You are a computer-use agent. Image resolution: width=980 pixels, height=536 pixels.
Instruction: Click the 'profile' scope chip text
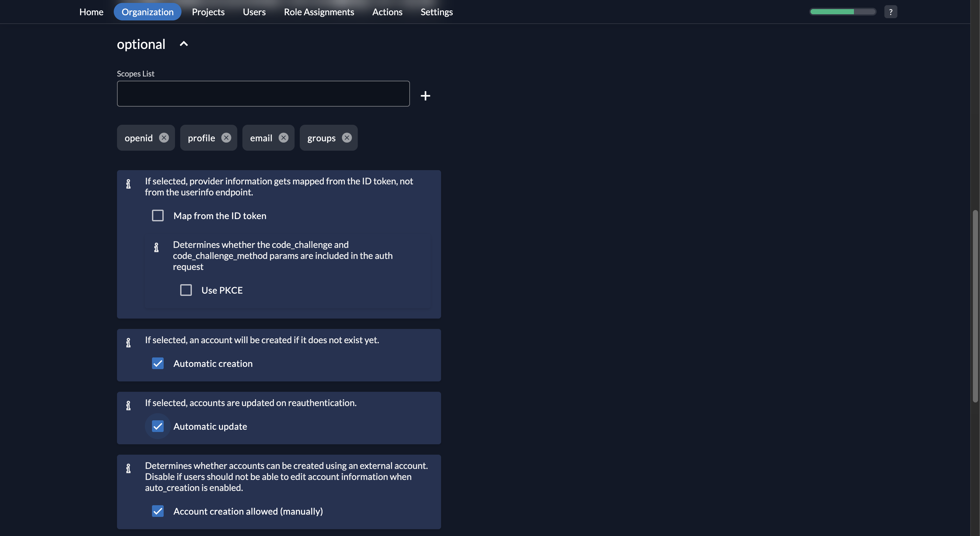point(201,138)
